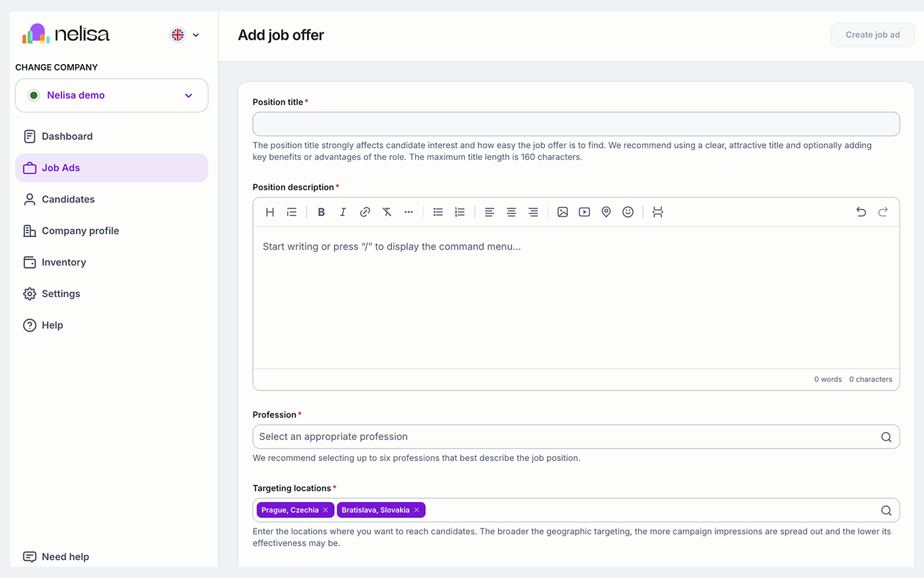Screen dimensions: 924x578
Task: Click the Create job ad button
Action: [873, 35]
